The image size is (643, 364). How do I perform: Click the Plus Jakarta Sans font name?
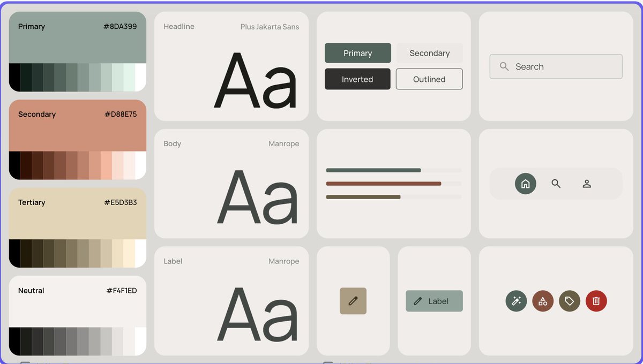(270, 26)
